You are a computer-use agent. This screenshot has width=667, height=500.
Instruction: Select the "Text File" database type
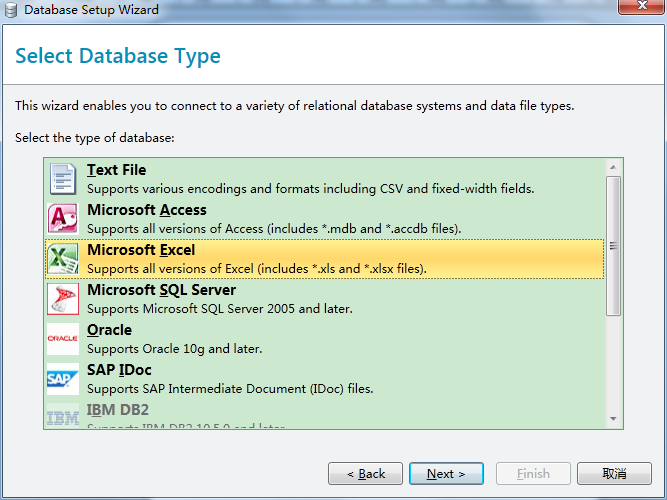pyautogui.click(x=324, y=179)
